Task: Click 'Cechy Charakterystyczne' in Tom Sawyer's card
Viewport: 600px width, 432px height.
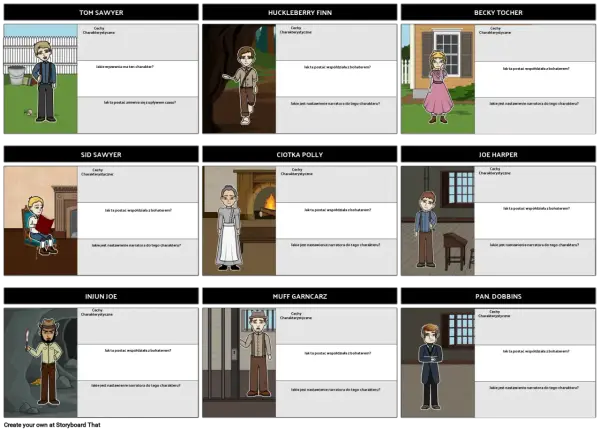Action: [x=99, y=30]
